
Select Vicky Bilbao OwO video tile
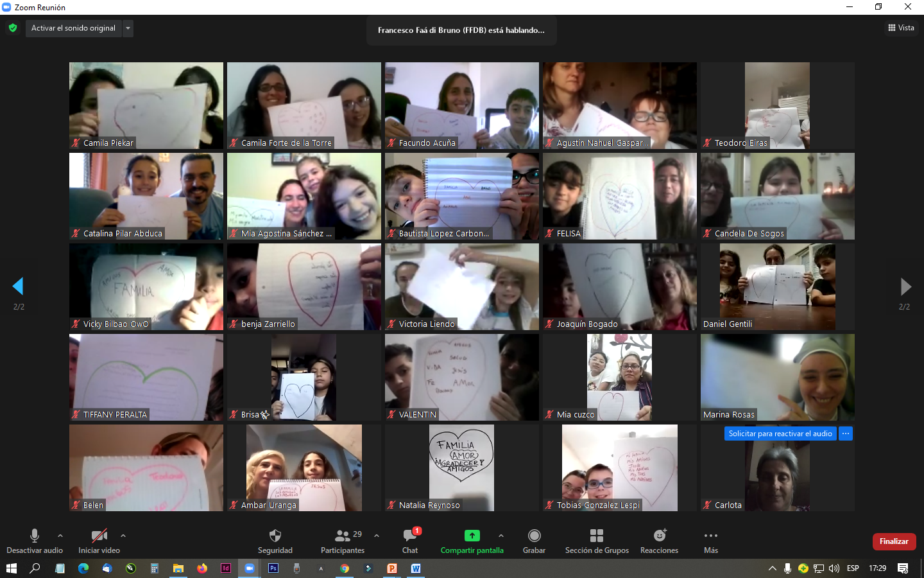tap(146, 286)
